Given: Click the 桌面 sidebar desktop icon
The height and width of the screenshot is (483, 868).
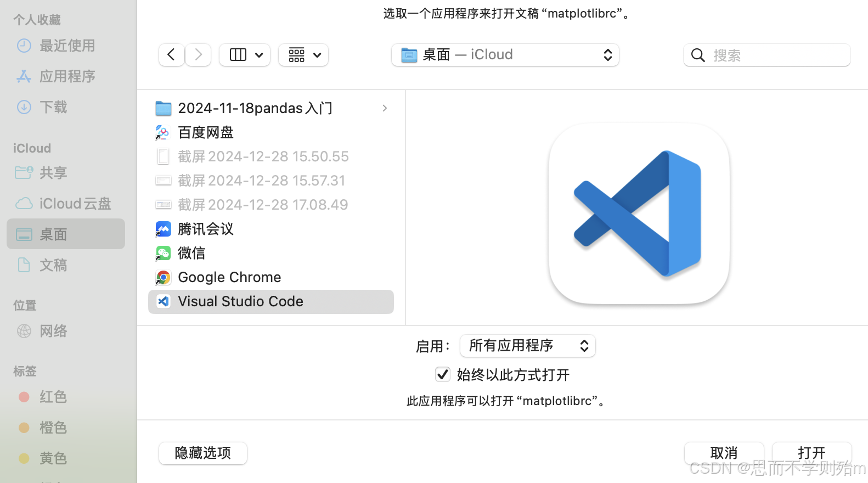Looking at the screenshot, I should click(24, 235).
